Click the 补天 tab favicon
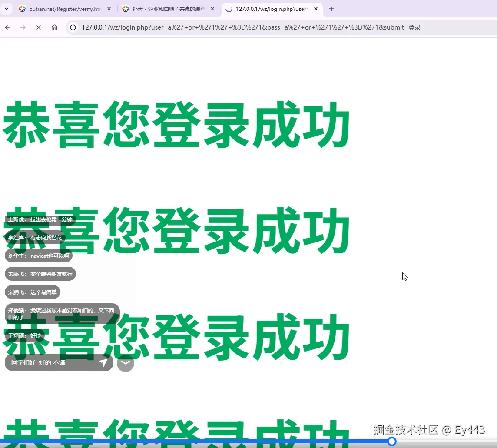497x448 pixels. coord(126,9)
